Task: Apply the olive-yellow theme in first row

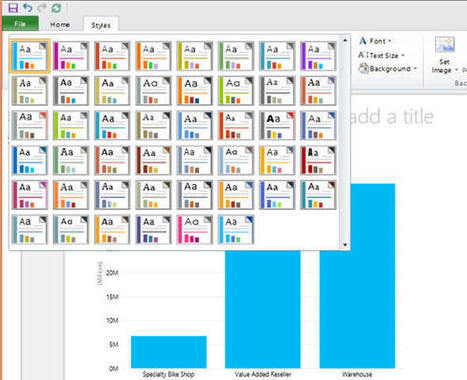Action: (x=195, y=56)
